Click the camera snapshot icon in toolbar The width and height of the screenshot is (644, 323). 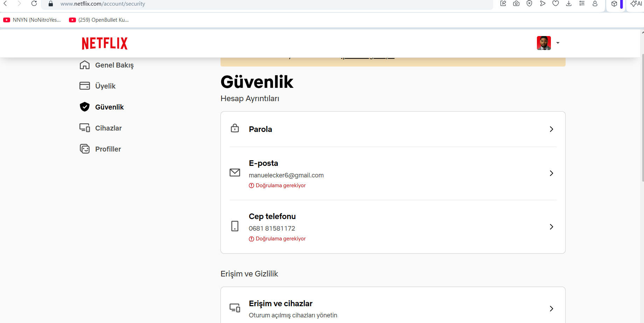click(516, 3)
